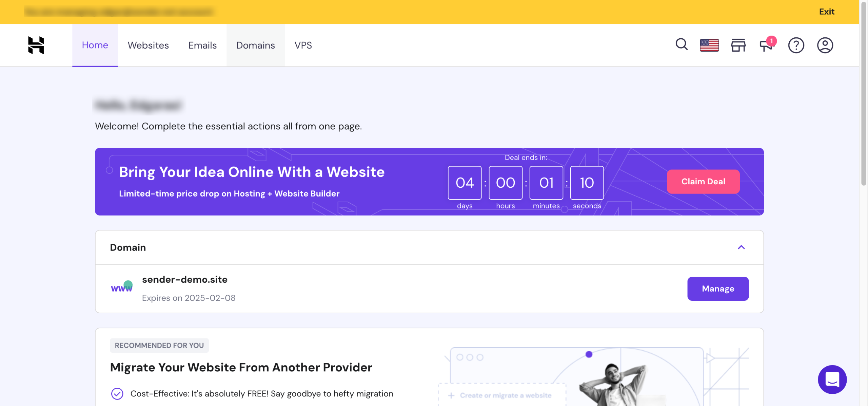
Task: Click the Hostinger logo icon
Action: 36,45
